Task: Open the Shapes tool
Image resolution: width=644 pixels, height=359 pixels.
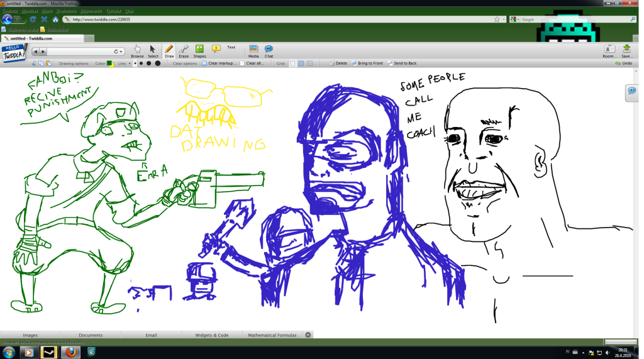Action: point(199,51)
